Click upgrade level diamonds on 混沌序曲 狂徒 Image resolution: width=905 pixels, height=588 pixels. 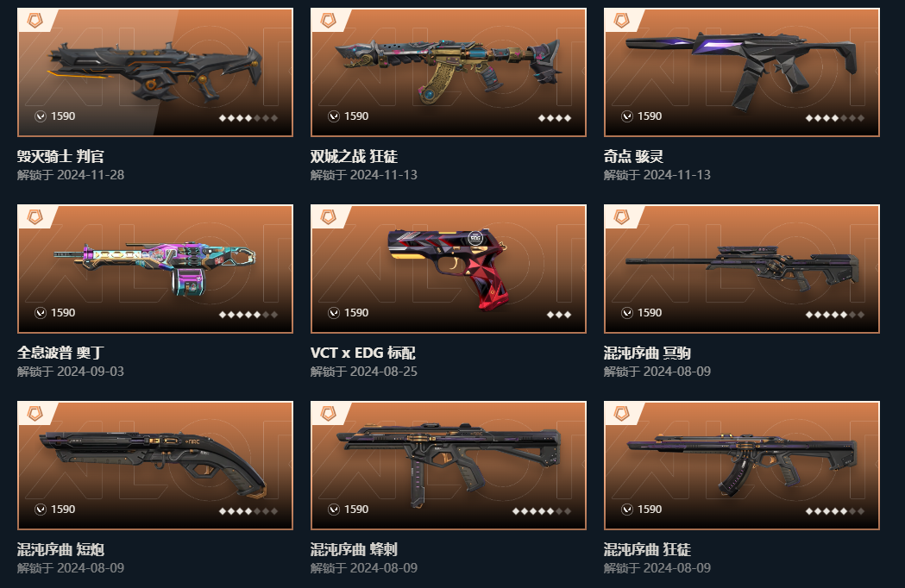tap(834, 511)
